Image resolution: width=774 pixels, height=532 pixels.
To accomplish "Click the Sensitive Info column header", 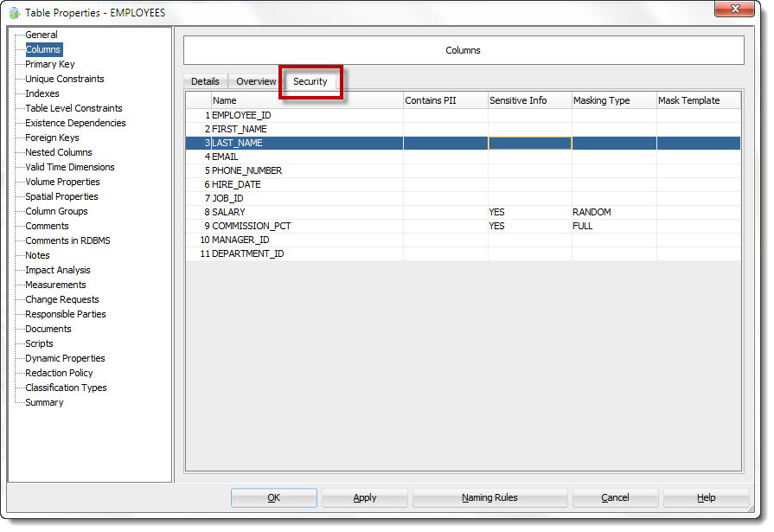I will (x=530, y=100).
